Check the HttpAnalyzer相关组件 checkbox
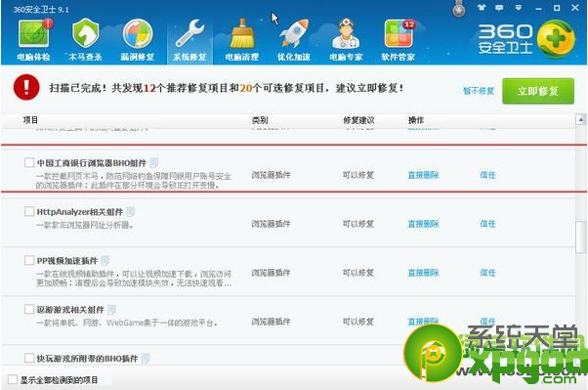Image resolution: width=588 pixels, height=390 pixels. click(29, 211)
